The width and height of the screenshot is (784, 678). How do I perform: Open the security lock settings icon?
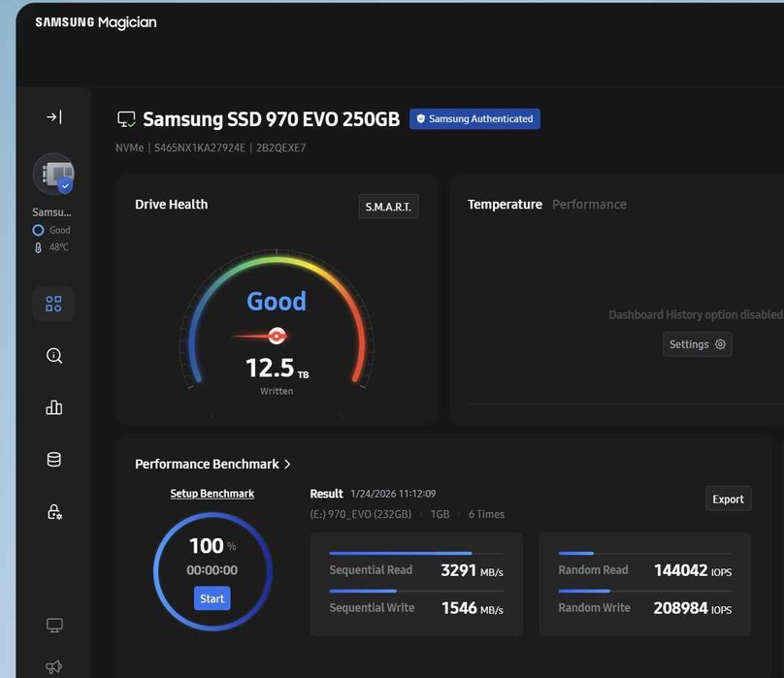click(54, 511)
